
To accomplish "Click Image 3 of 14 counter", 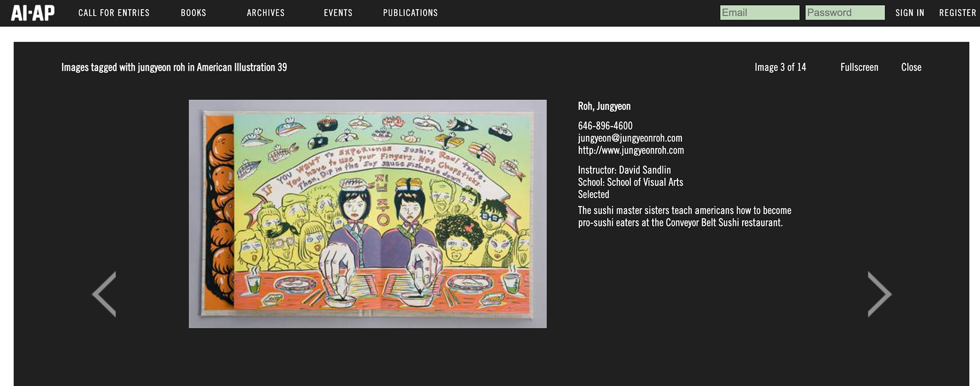I will click(x=780, y=67).
